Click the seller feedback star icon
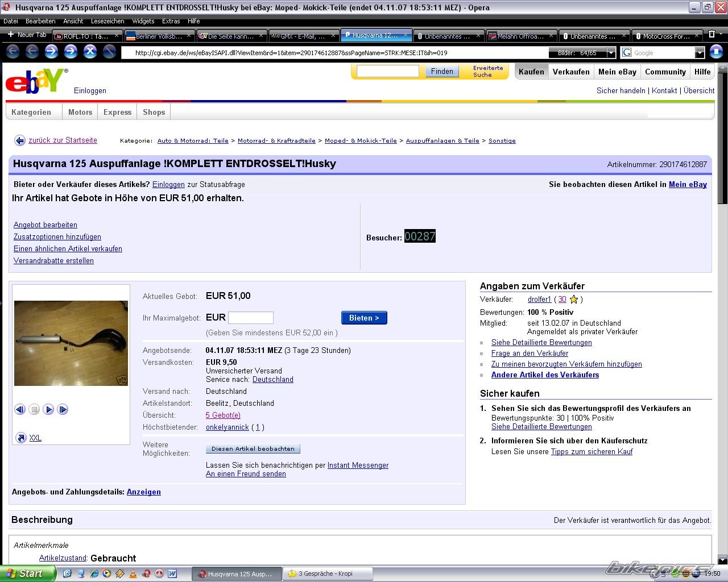 pos(574,300)
